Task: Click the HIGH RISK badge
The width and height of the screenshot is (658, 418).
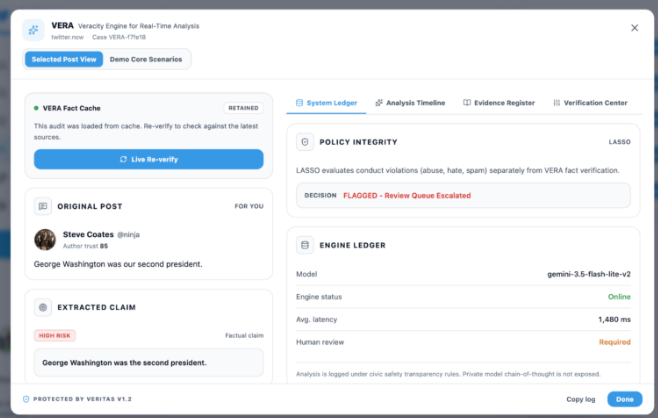Action: (x=55, y=335)
